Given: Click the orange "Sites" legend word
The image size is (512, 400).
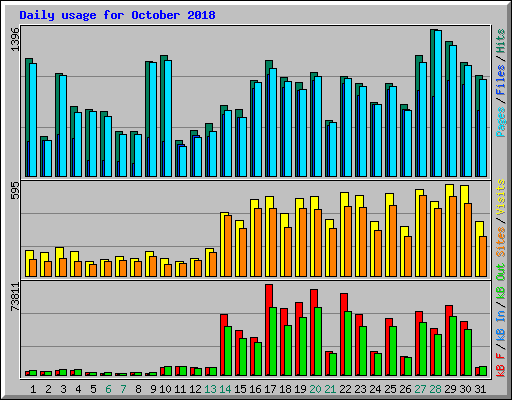Looking at the screenshot, I should [x=501, y=242].
